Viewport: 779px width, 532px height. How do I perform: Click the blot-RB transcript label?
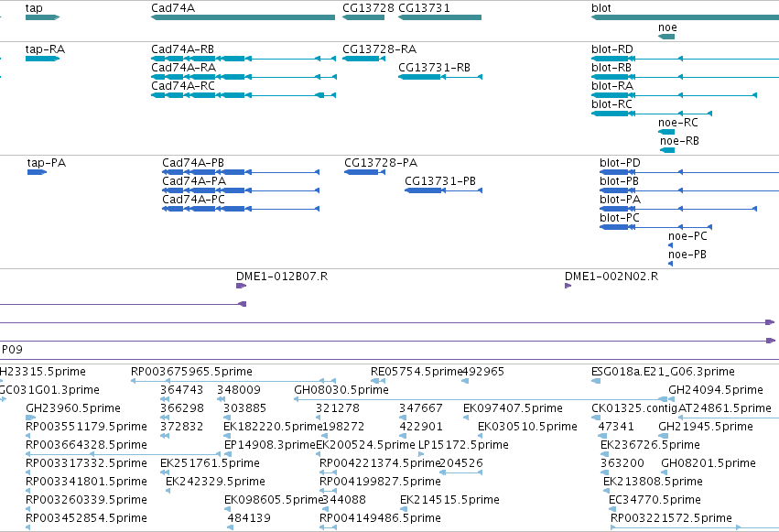(611, 68)
